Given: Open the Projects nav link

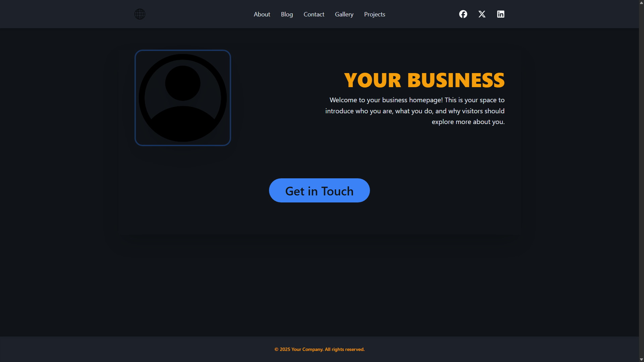Looking at the screenshot, I should pos(374,14).
